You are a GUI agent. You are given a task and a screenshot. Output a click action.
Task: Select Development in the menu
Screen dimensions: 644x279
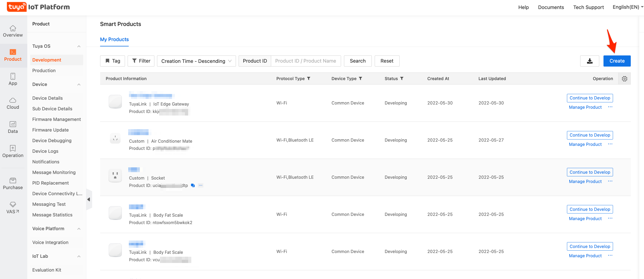point(56,60)
